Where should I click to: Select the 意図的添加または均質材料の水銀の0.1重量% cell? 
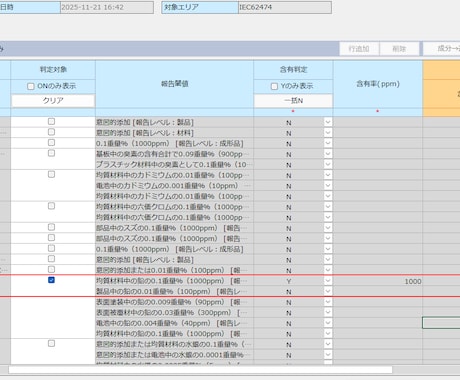[174, 344]
